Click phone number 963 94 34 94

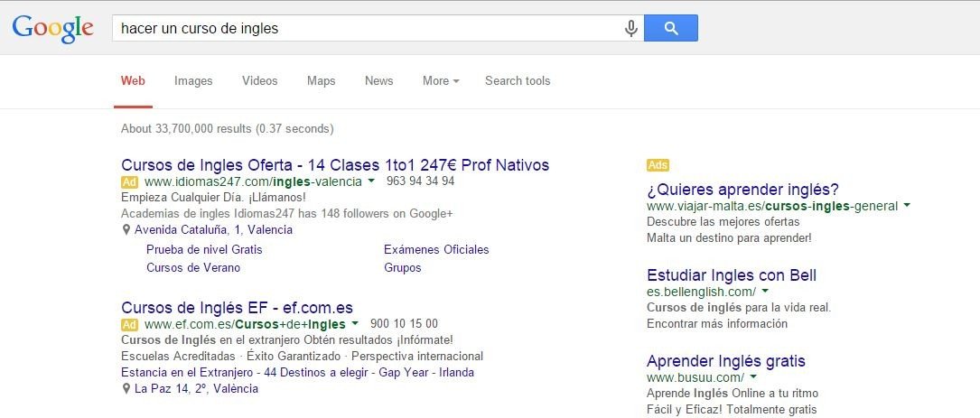421,181
